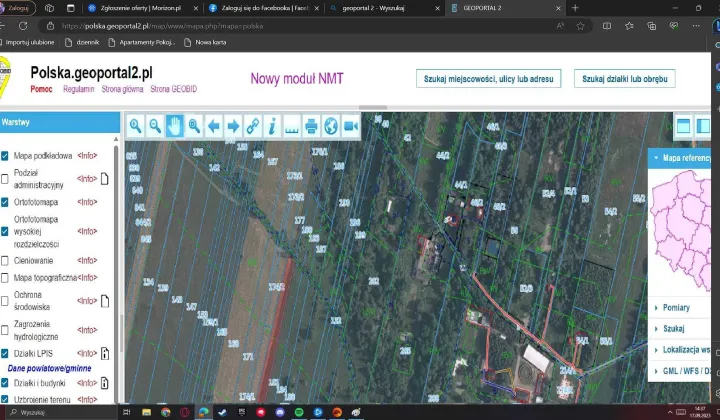
Task: Select the ruler measurement tool
Action: 291,126
